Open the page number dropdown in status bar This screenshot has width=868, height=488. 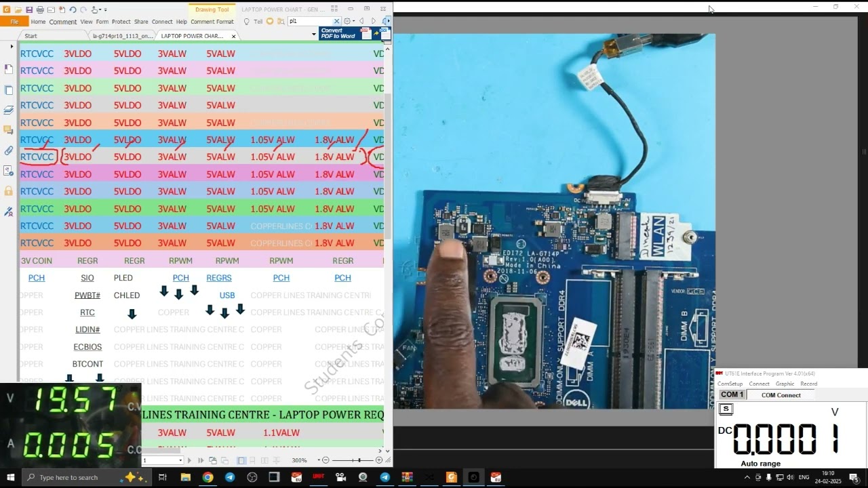(180, 460)
